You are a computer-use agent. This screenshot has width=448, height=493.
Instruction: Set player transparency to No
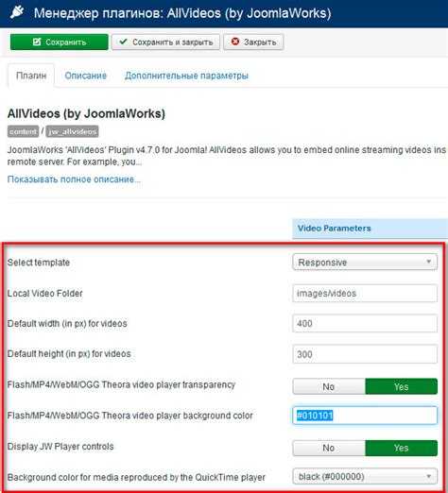pyautogui.click(x=329, y=386)
